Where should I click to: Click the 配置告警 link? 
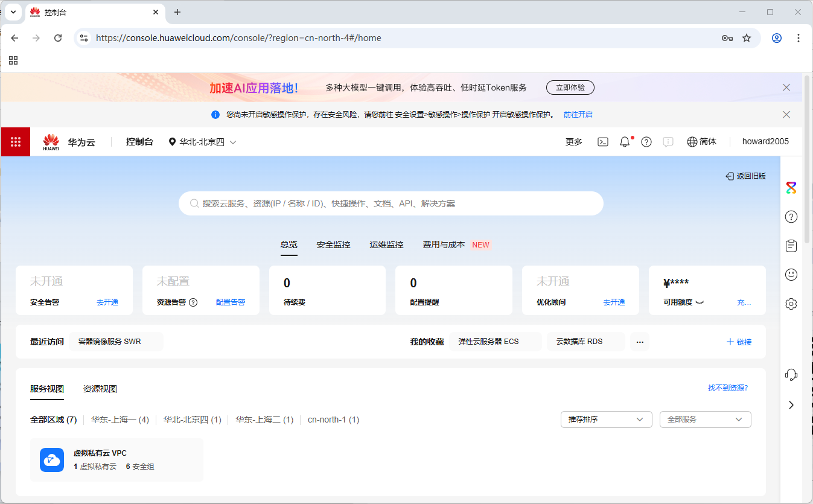tap(231, 302)
